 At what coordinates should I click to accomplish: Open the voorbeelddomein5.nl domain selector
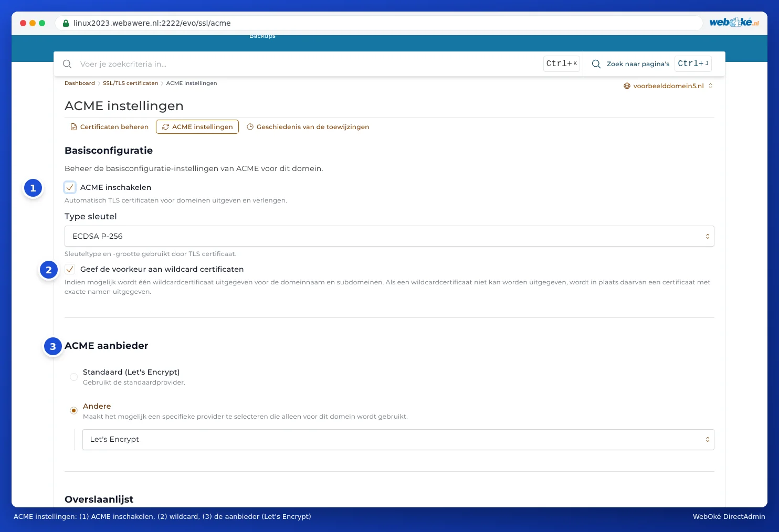[x=668, y=86]
